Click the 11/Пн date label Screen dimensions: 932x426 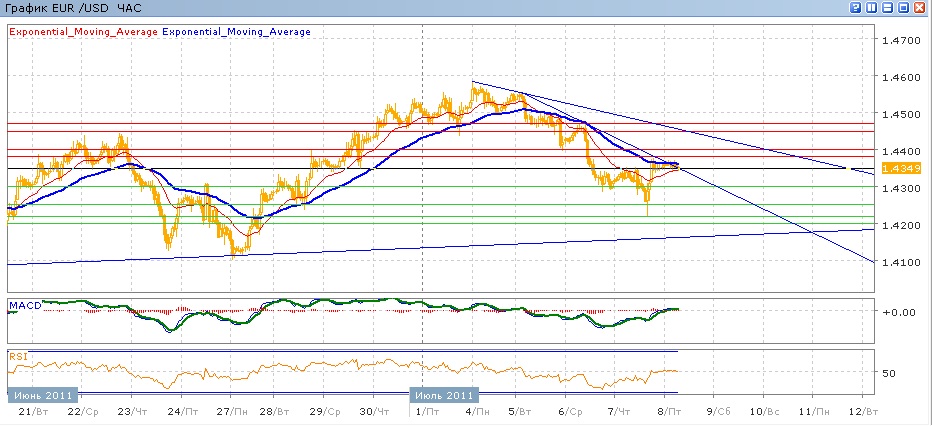coord(815,412)
